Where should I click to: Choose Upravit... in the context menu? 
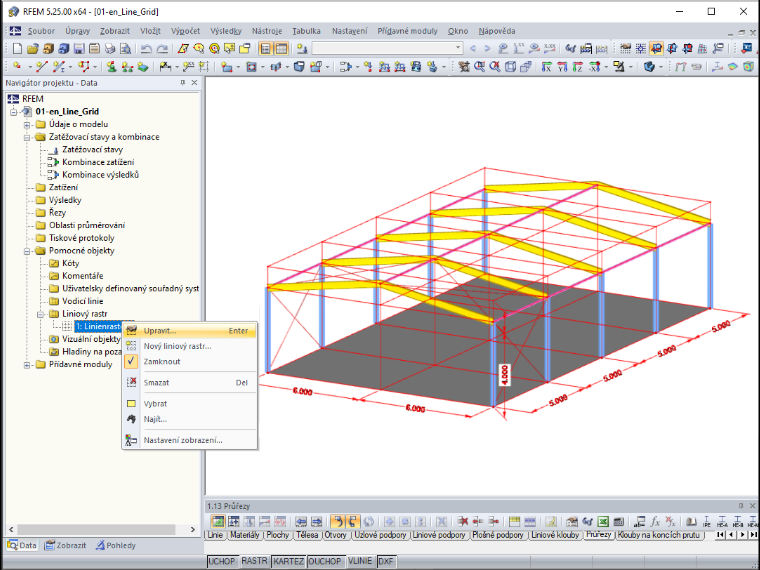point(190,331)
